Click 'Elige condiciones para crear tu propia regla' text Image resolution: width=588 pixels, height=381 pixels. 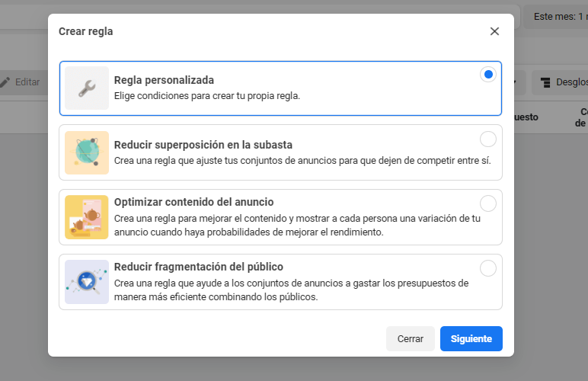point(207,96)
